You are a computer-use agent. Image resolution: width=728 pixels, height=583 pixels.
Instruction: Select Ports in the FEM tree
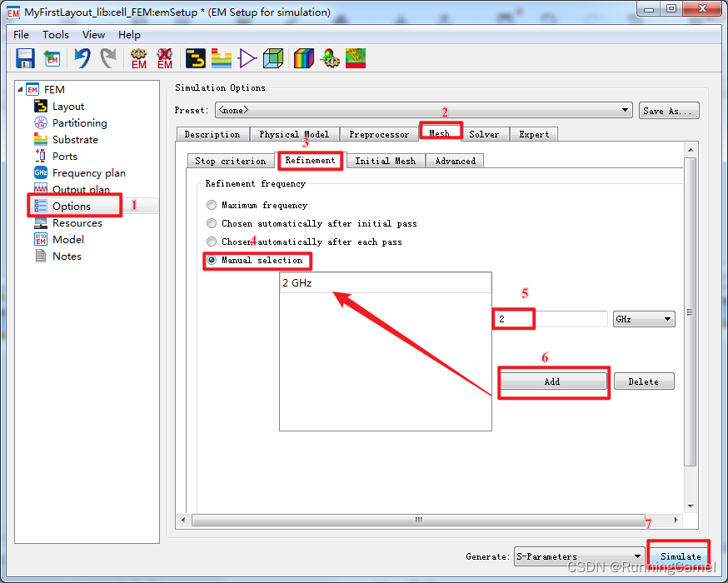pos(64,157)
